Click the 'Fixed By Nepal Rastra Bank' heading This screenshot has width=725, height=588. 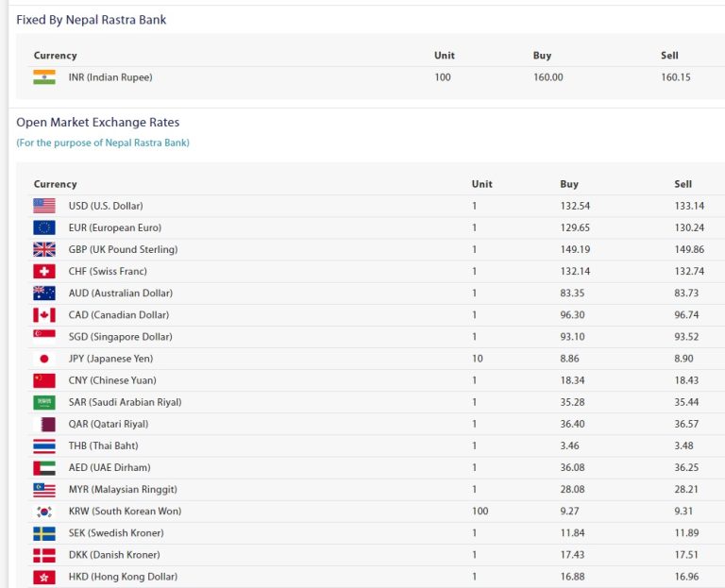tap(91, 20)
